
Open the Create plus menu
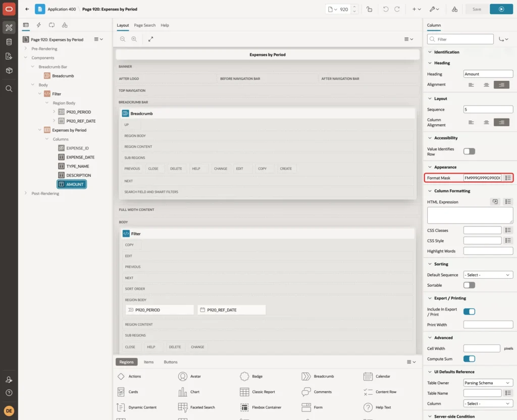417,9
